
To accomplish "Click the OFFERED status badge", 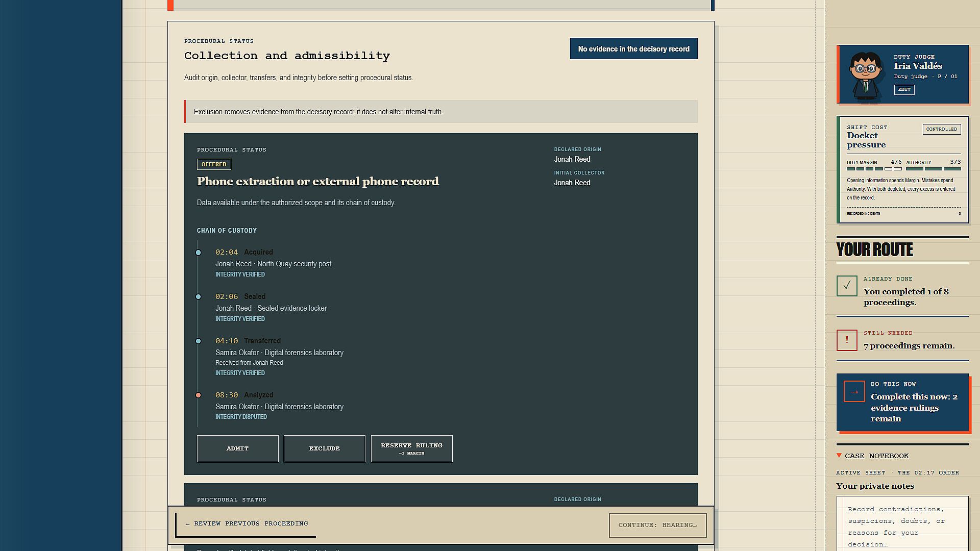I will (x=214, y=164).
